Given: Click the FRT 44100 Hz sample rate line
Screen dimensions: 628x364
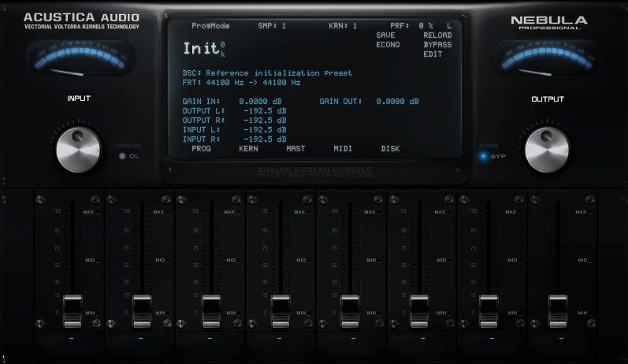Looking at the screenshot, I should pos(241,83).
